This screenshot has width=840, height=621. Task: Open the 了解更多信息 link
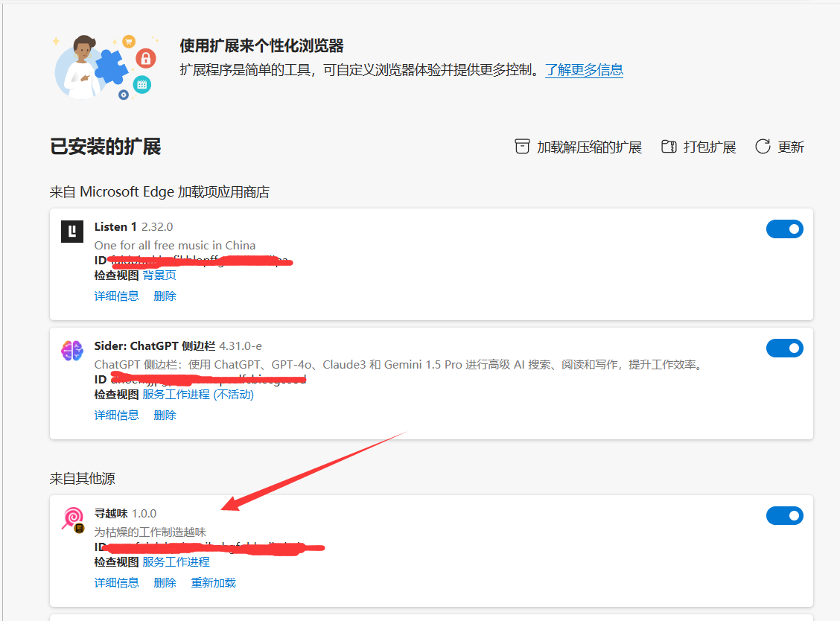click(584, 70)
